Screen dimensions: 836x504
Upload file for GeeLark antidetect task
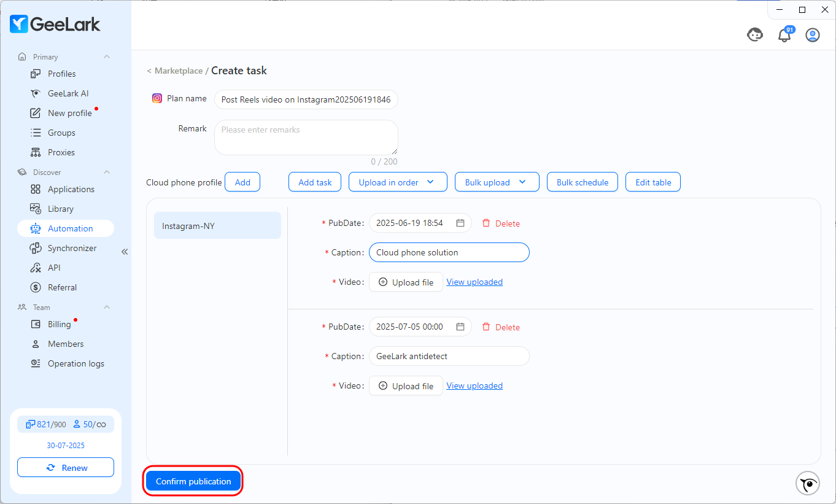tap(406, 386)
